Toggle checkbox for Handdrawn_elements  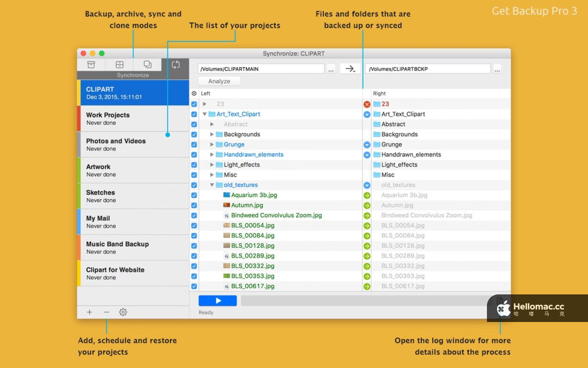(x=194, y=155)
